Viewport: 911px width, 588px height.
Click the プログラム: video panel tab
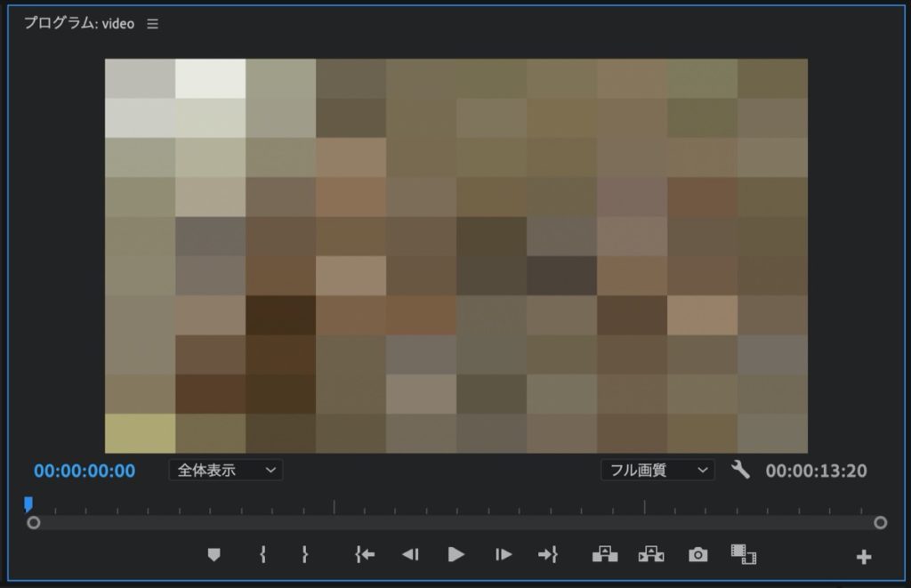[79, 23]
